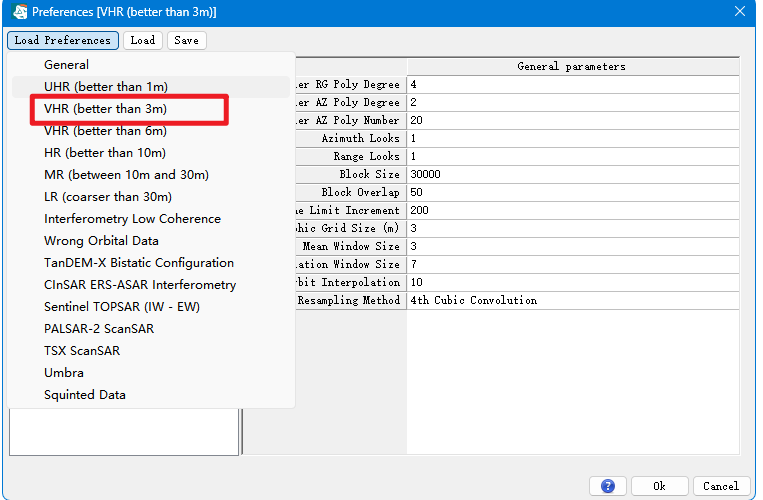This screenshot has width=763, height=500.
Task: Edit Limit Increment value 200
Action: [x=573, y=210]
